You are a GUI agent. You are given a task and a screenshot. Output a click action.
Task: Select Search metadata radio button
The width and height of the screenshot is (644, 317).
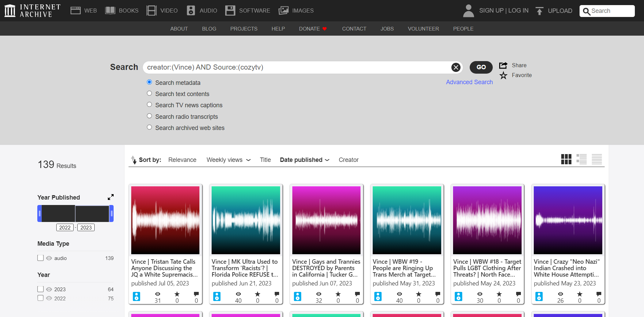149,82
